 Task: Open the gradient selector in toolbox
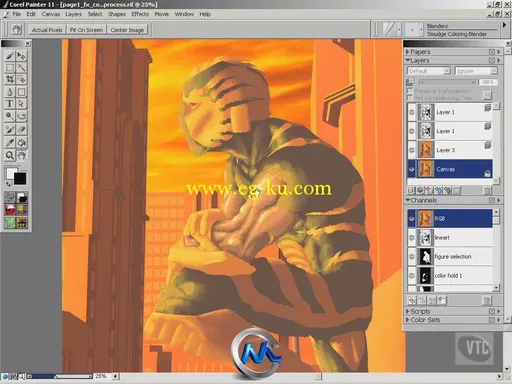(x=22, y=197)
